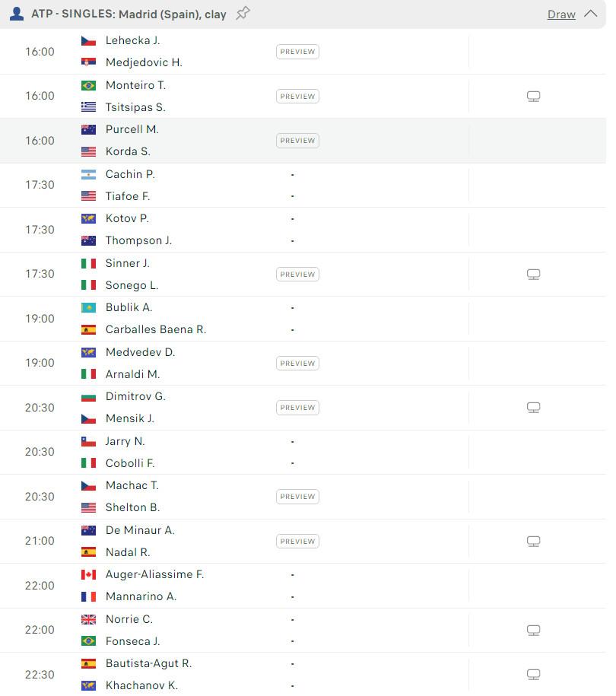The width and height of the screenshot is (616, 696).
Task: Click the TV icon for Norrie vs Fonseca
Action: pyautogui.click(x=533, y=631)
